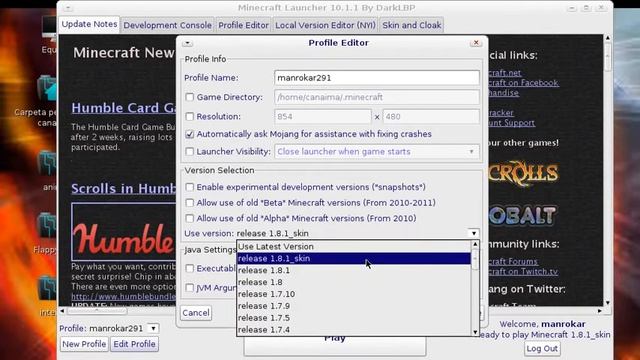640x360 pixels.
Task: Switch to the Update Notes tab
Action: (89, 24)
